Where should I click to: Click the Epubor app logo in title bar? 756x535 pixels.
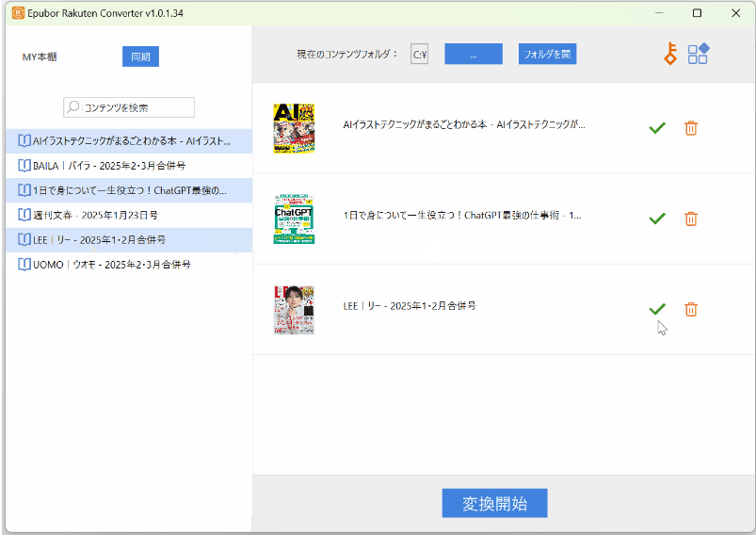18,13
